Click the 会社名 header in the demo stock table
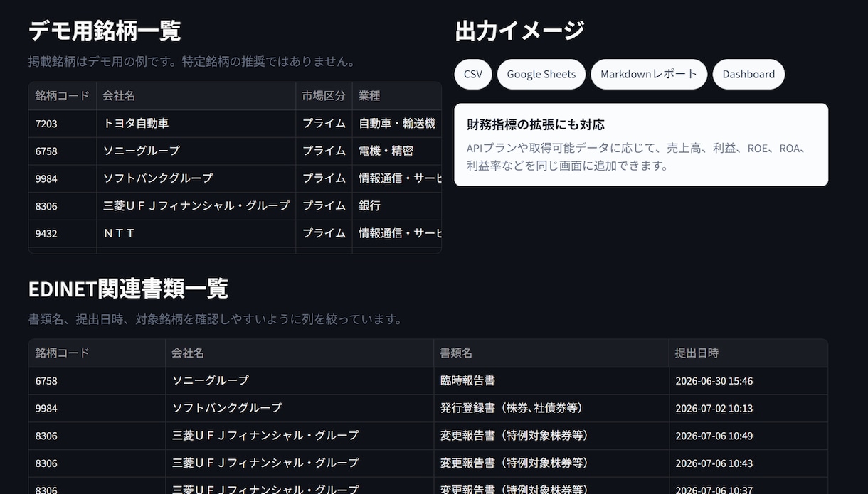This screenshot has width=868, height=494. pos(196,95)
